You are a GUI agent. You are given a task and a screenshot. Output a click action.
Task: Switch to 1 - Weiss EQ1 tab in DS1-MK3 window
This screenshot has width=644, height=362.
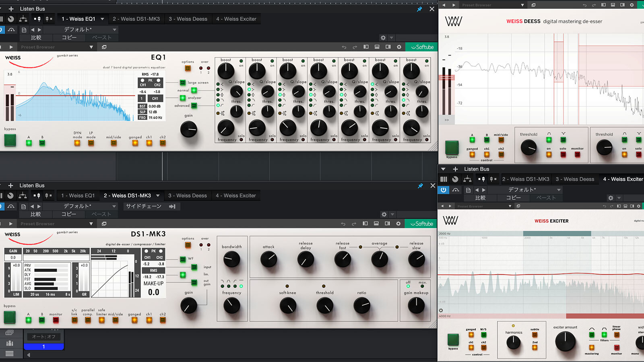click(78, 195)
